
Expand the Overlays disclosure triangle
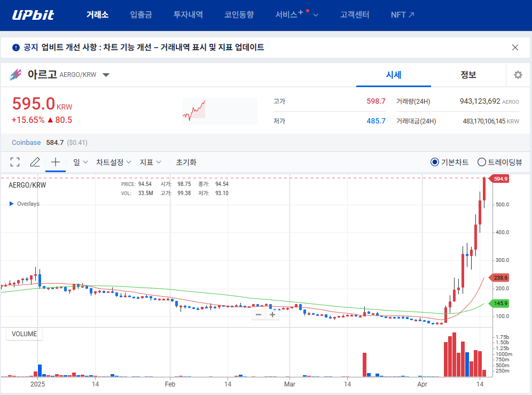pos(12,204)
